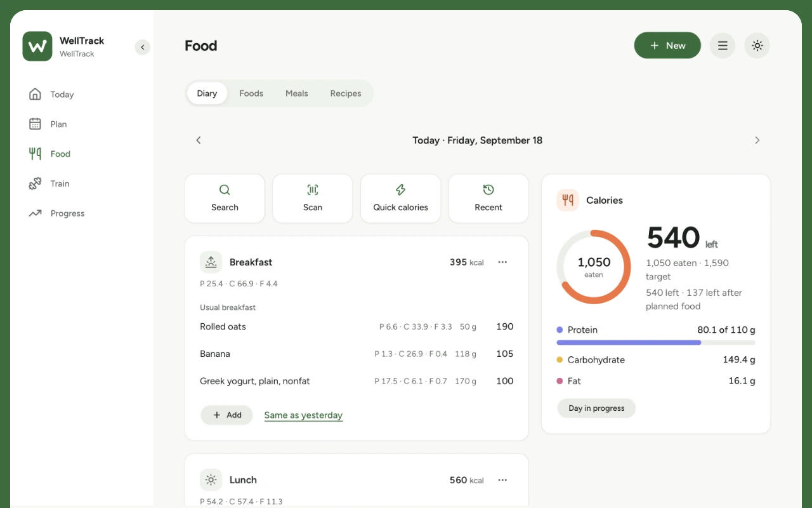The width and height of the screenshot is (812, 508).
Task: Switch to the Diary tab
Action: tap(207, 93)
